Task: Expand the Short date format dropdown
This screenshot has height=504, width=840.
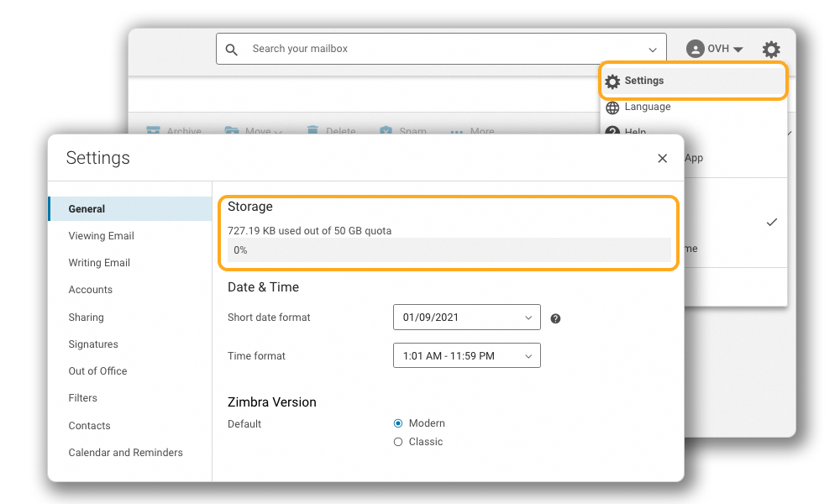Action: pyautogui.click(x=466, y=318)
